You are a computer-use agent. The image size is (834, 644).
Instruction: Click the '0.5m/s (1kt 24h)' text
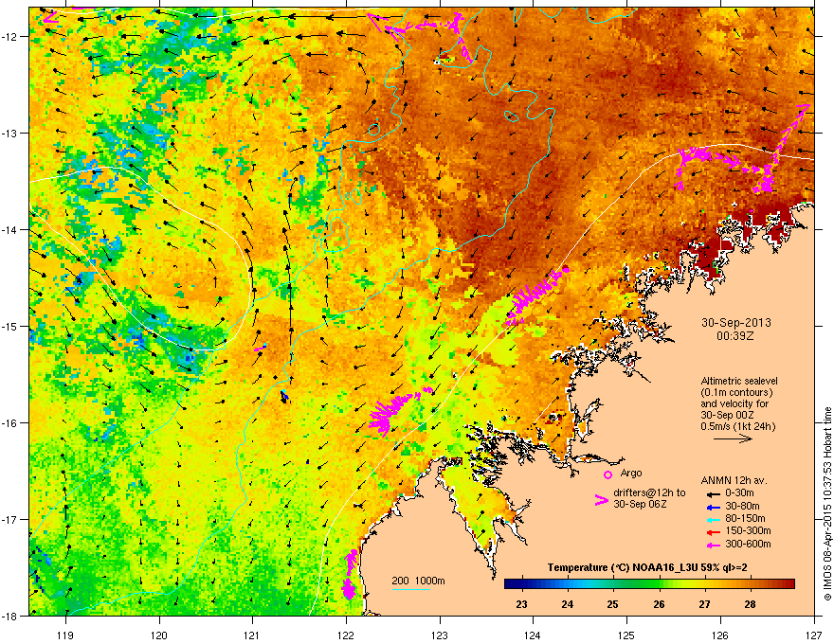(x=738, y=426)
